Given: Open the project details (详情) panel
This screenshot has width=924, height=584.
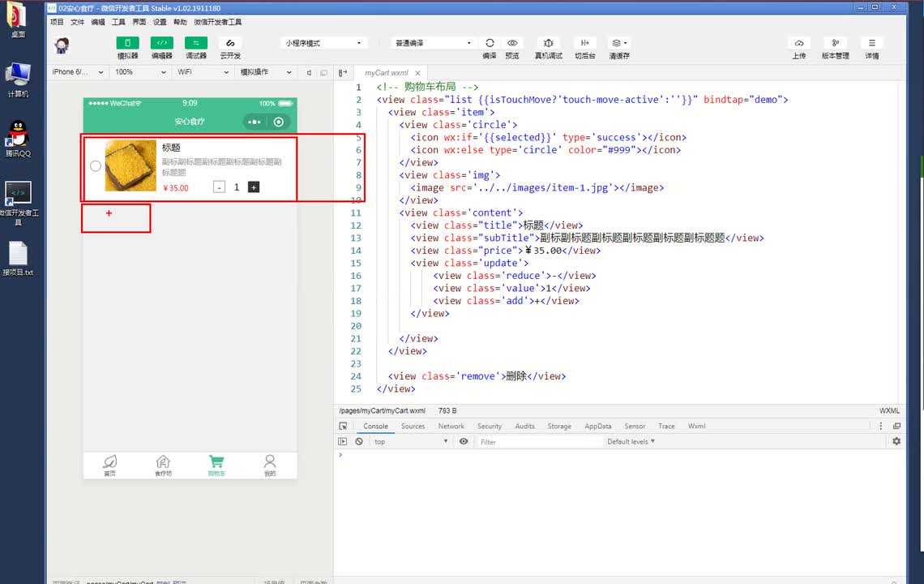Looking at the screenshot, I should coord(871,43).
